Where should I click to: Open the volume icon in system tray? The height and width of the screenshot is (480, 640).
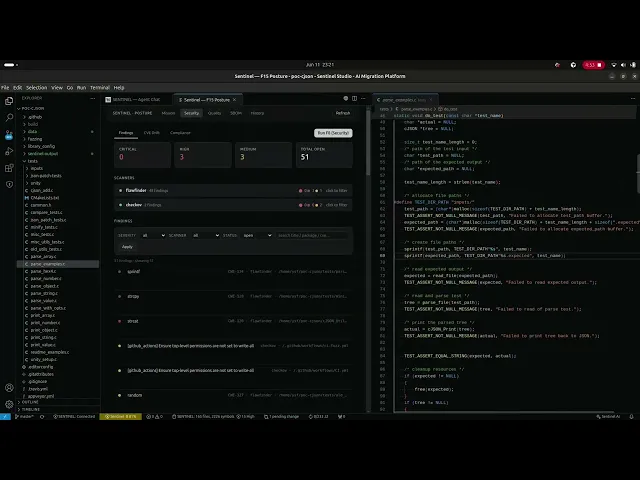623,65
